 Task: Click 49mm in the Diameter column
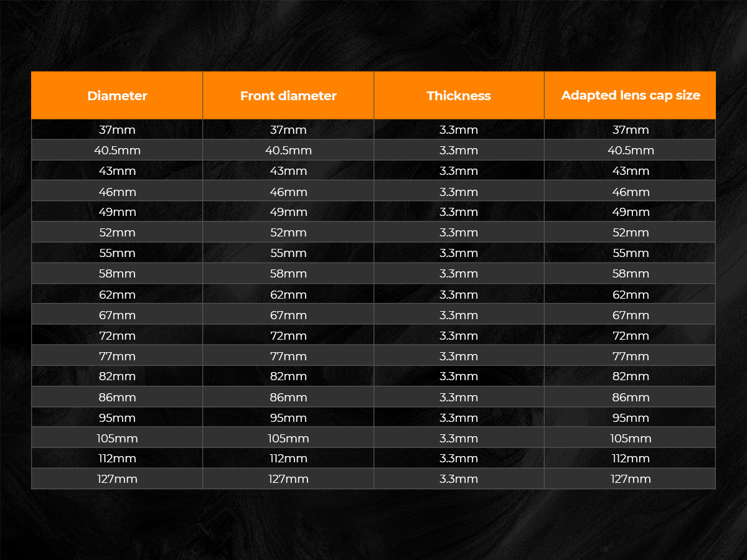pyautogui.click(x=117, y=212)
